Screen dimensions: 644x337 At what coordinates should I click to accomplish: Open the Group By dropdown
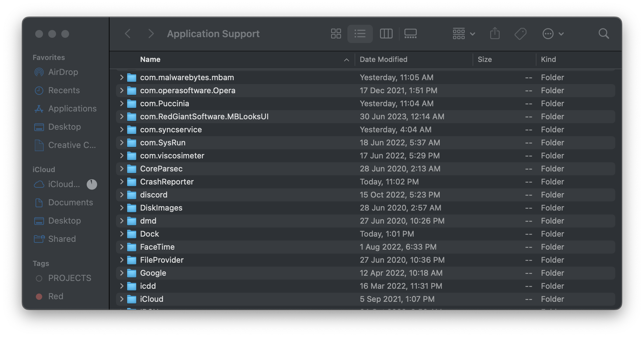pyautogui.click(x=463, y=34)
